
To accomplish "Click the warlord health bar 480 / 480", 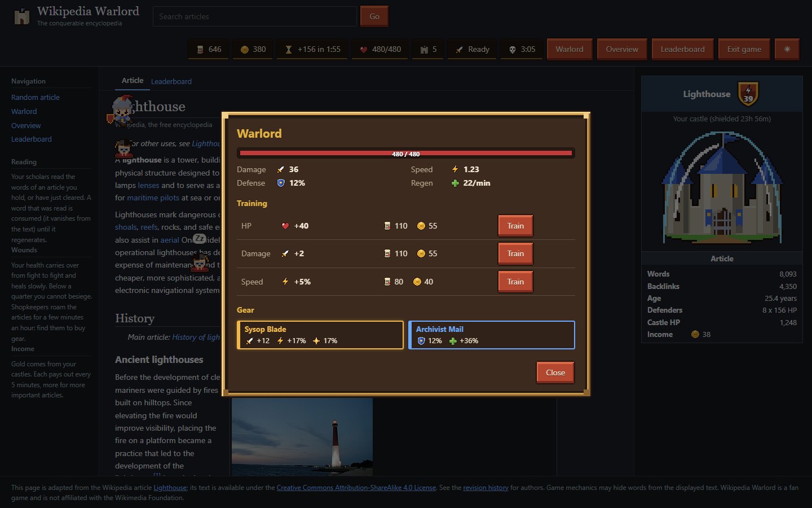I will (406, 154).
